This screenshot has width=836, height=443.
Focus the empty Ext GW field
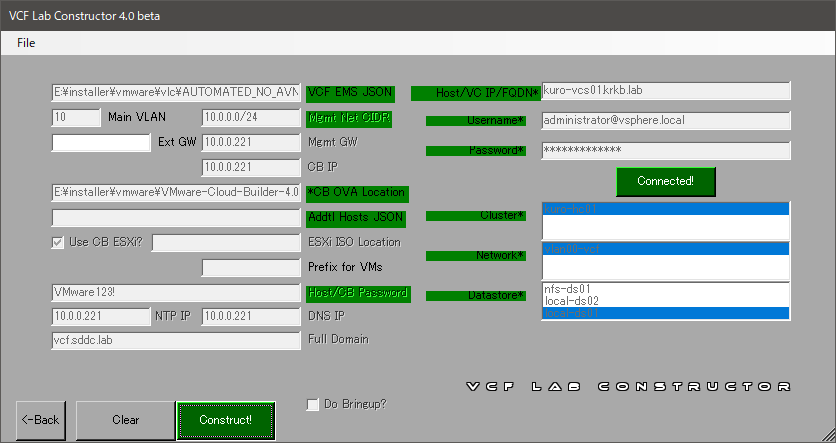[x=100, y=142]
